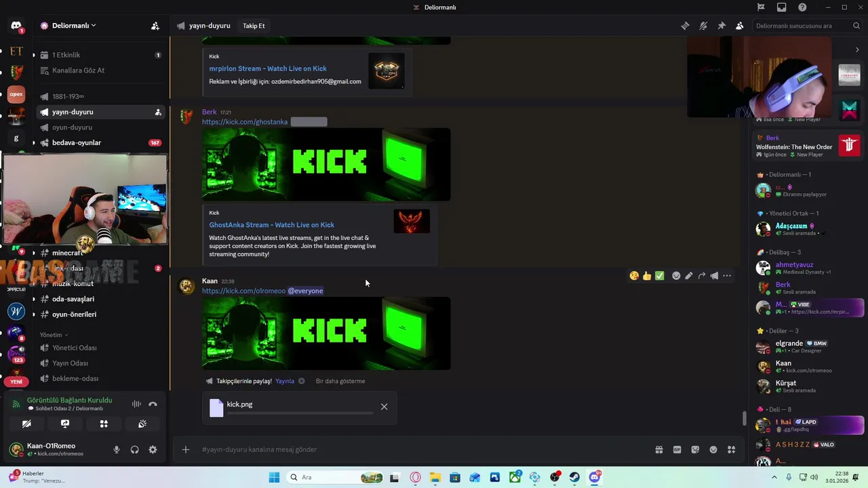Select the yayın-duyuru channel in sidebar

[x=100, y=112]
